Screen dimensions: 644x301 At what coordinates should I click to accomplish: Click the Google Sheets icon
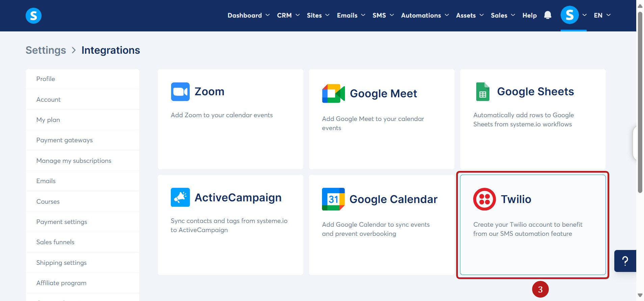(483, 92)
